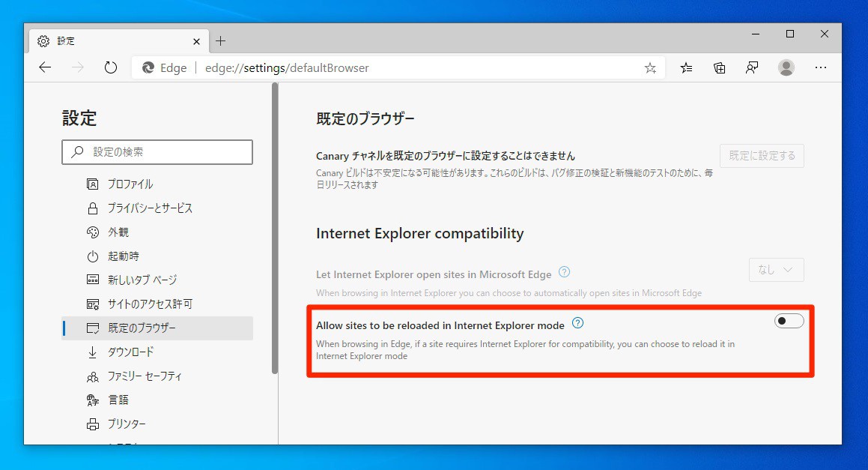868x470 pixels.
Task: Click the profile icon beside プロファイル
Action: [x=92, y=184]
